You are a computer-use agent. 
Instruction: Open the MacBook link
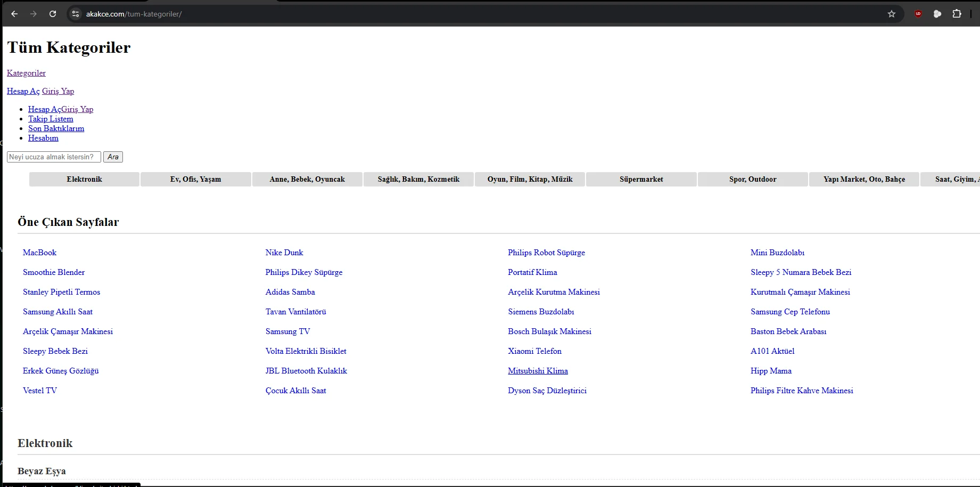(39, 253)
